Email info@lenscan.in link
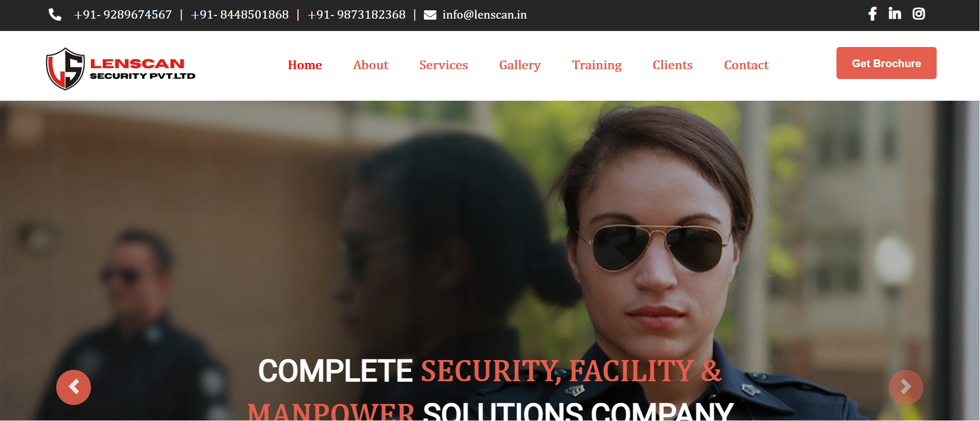The width and height of the screenshot is (980, 421). click(x=484, y=14)
